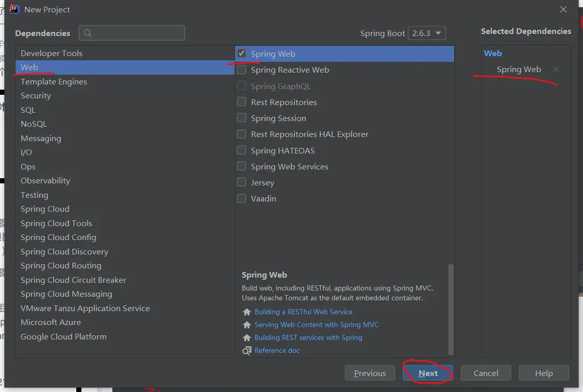Open the Spring Cloud Tools category

[x=125, y=223]
